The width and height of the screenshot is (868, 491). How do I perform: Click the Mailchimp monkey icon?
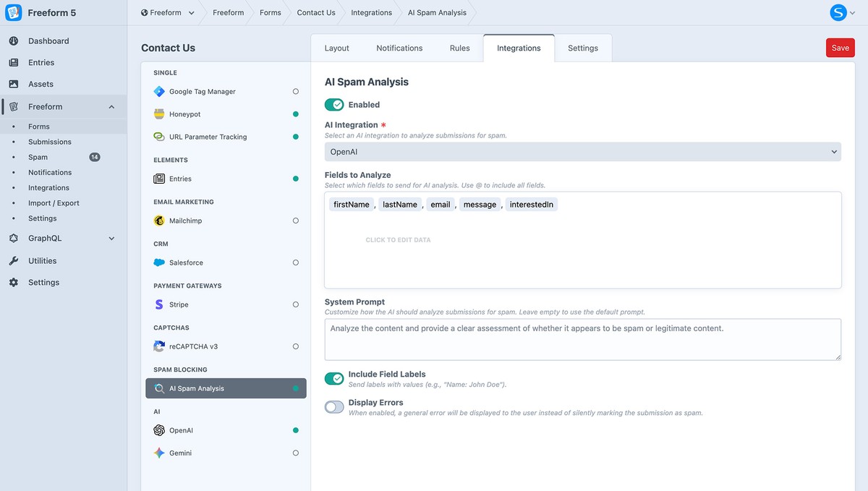(159, 221)
